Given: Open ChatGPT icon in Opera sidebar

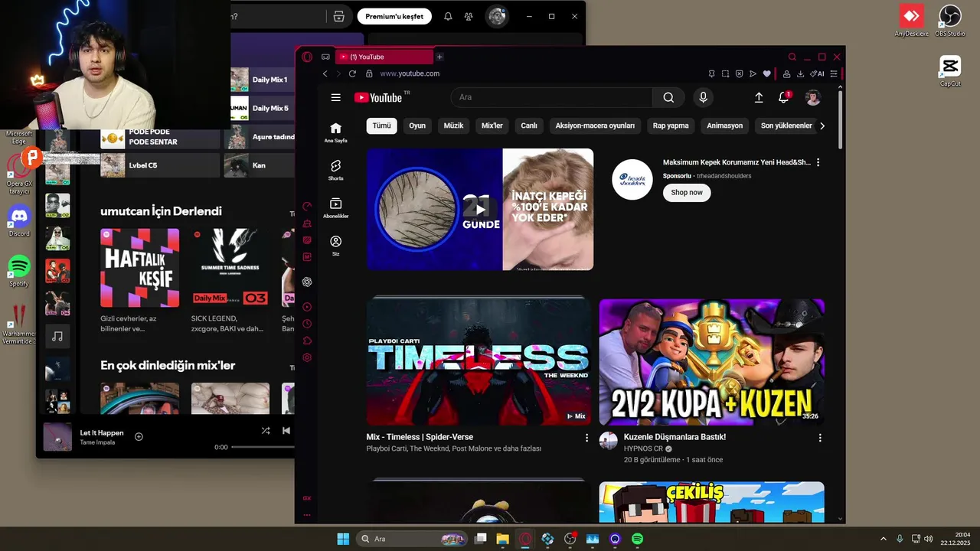Looking at the screenshot, I should pos(307,282).
